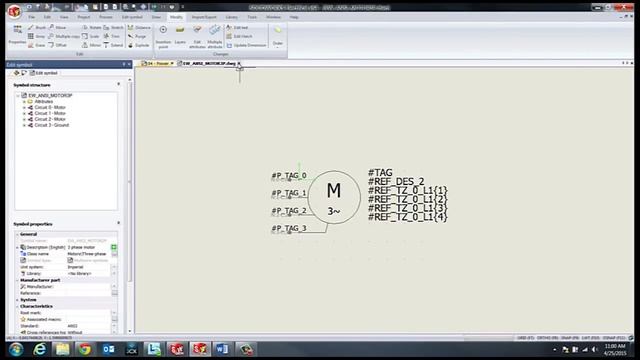
Task: Open the Standard dropdown showing ANSI
Action: tap(114, 326)
